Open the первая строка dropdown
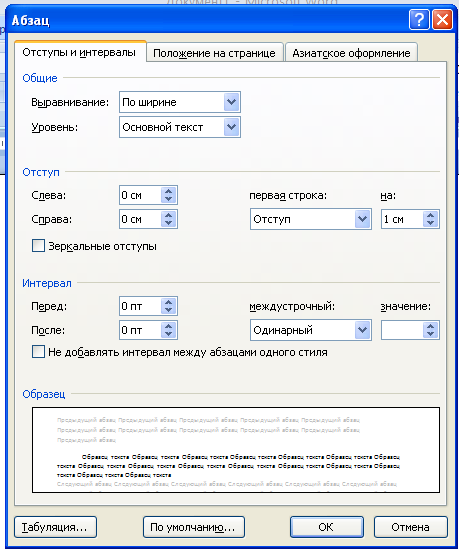459x550 pixels. (x=362, y=219)
